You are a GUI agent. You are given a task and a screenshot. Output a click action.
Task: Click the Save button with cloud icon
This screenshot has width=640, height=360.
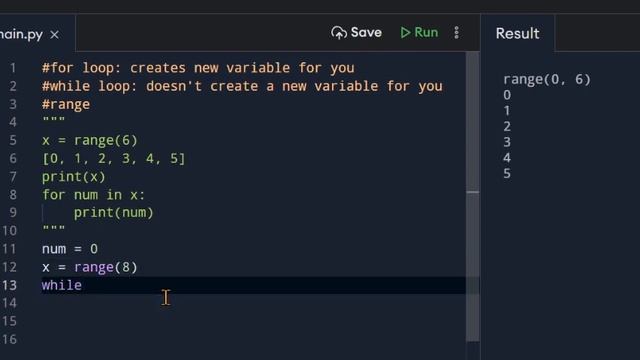356,33
